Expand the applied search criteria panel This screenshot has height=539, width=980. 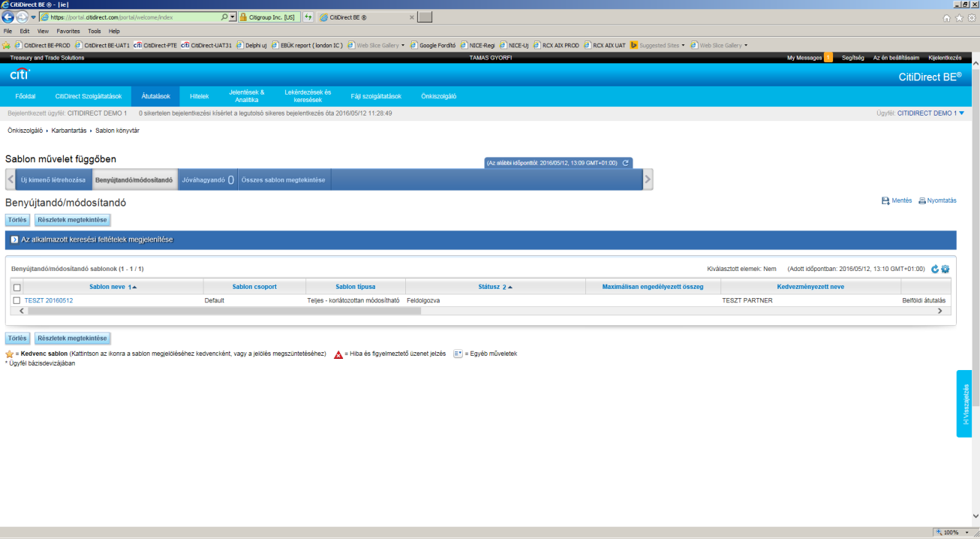(x=14, y=239)
